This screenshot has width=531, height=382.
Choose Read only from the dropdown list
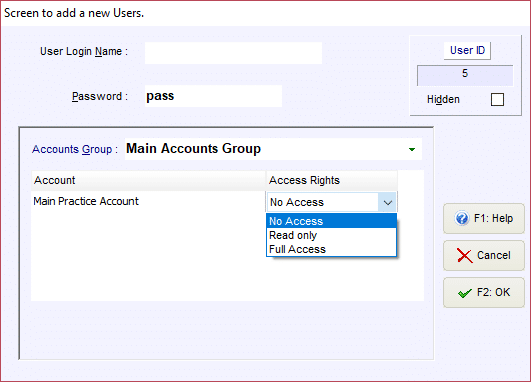click(x=331, y=235)
